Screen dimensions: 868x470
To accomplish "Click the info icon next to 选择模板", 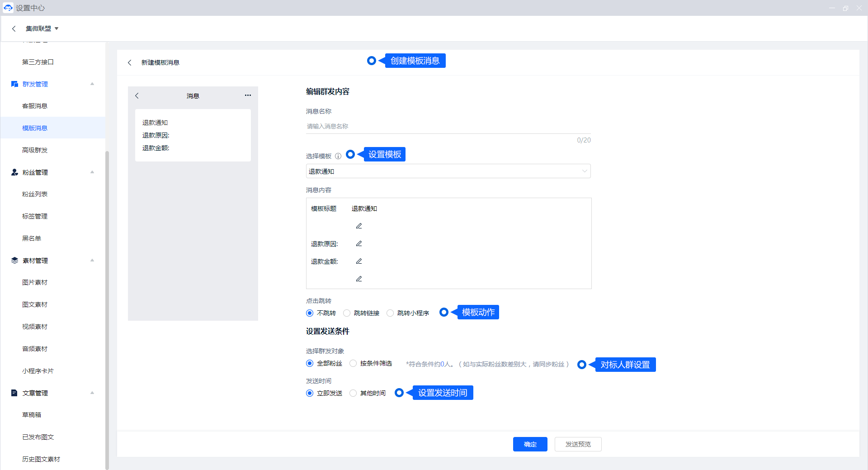I will (338, 156).
